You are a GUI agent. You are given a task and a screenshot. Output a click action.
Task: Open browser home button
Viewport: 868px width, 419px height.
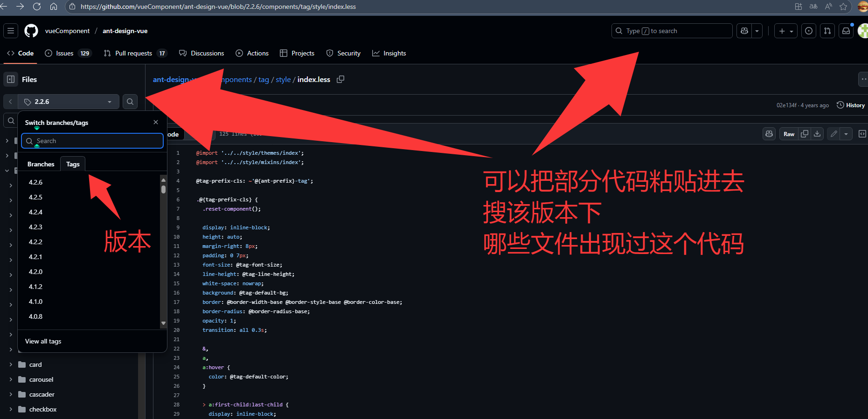click(x=54, y=7)
